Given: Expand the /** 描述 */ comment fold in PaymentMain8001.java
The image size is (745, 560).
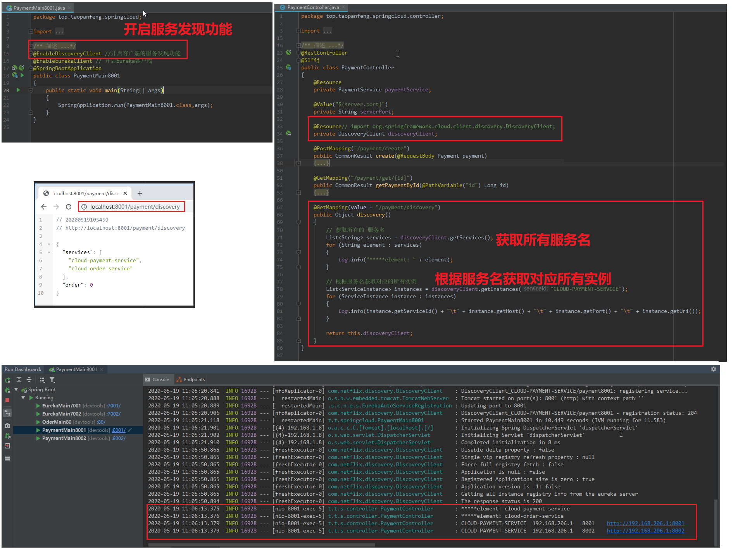Looking at the screenshot, I should pos(30,46).
